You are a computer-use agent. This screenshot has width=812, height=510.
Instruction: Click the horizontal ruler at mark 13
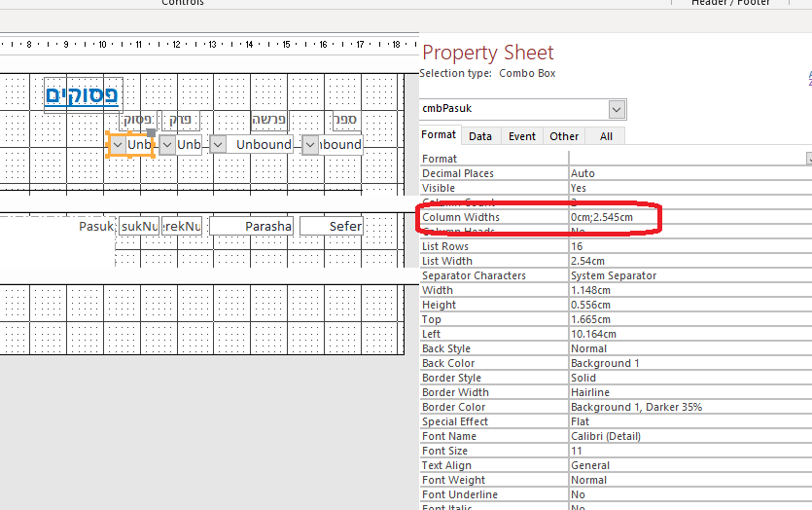[x=212, y=45]
